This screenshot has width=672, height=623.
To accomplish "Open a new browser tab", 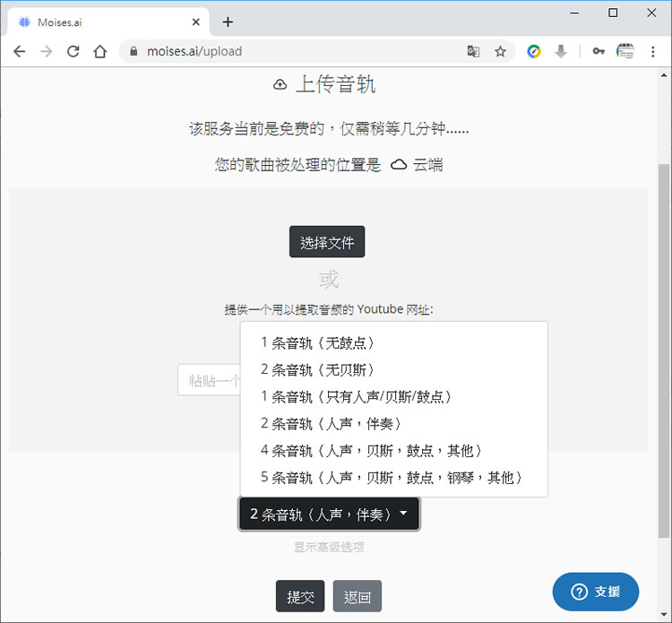I will pos(228,22).
